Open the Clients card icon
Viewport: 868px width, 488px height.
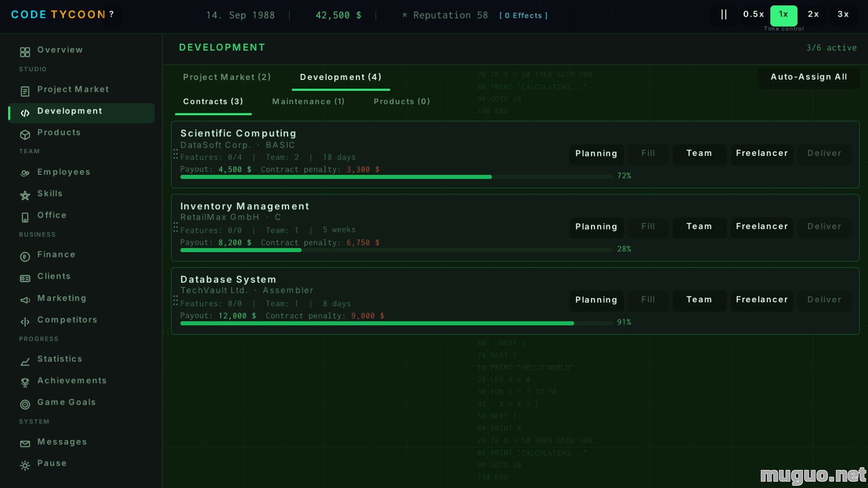coord(25,279)
